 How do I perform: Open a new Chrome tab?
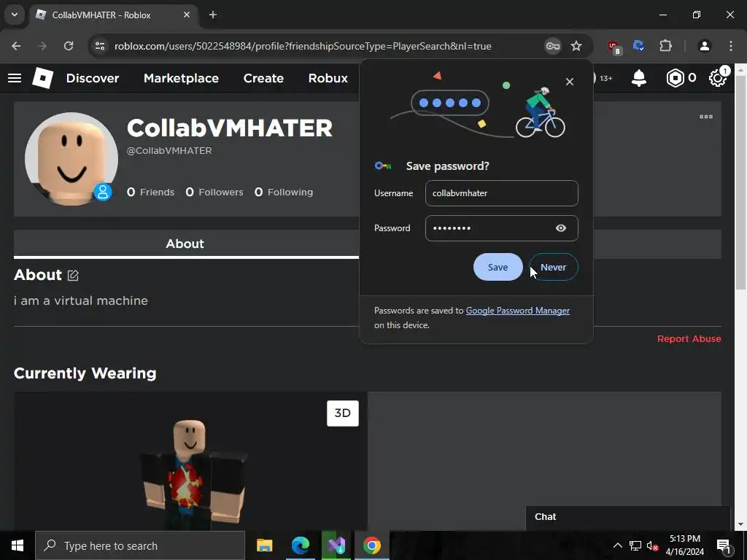click(213, 15)
